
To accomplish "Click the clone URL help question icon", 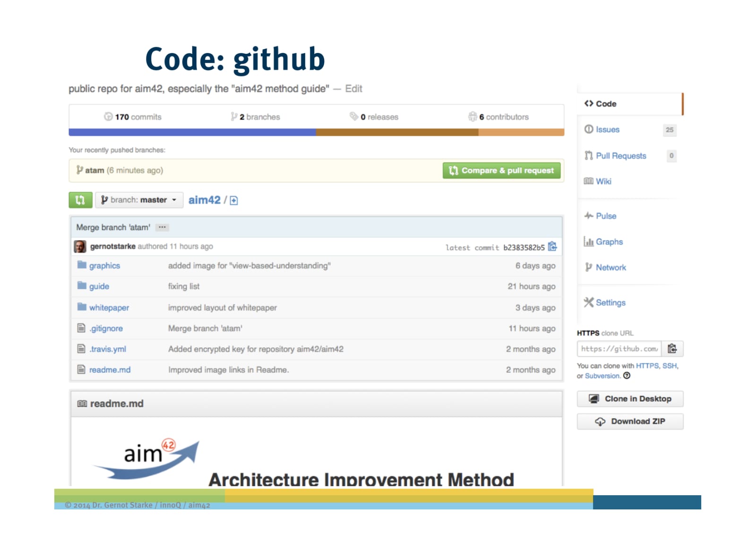I will point(627,376).
